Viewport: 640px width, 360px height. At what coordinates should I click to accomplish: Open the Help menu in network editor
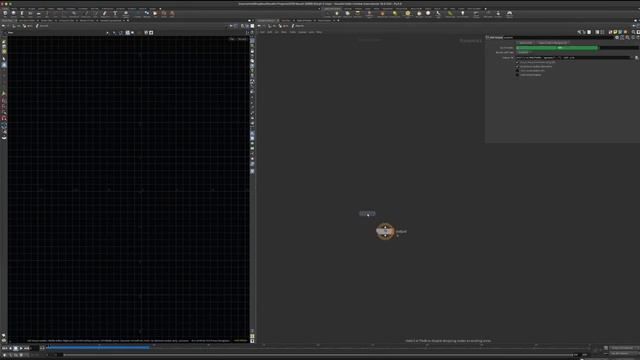(319, 32)
